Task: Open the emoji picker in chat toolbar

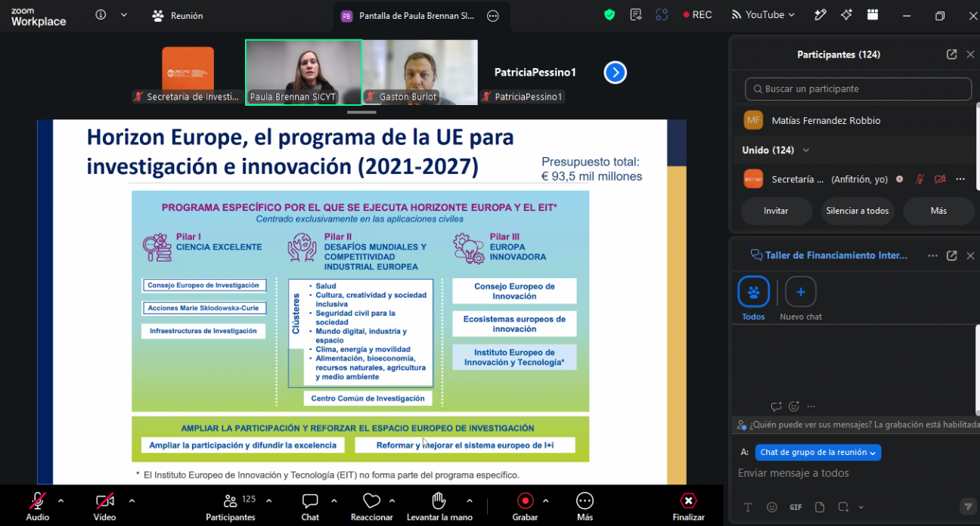Action: 771,507
